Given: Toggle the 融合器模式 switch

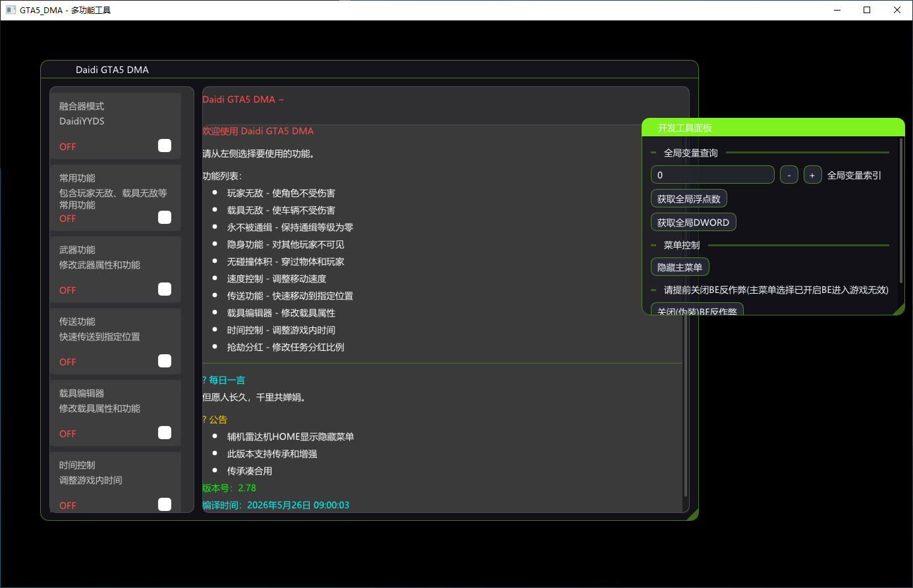Looking at the screenshot, I should (x=165, y=146).
